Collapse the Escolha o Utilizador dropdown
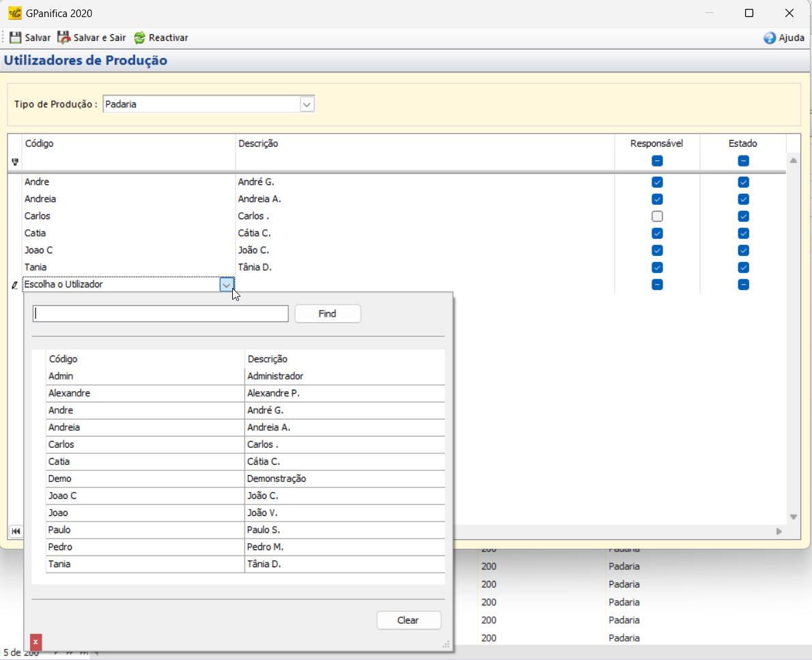The image size is (812, 660). (226, 285)
